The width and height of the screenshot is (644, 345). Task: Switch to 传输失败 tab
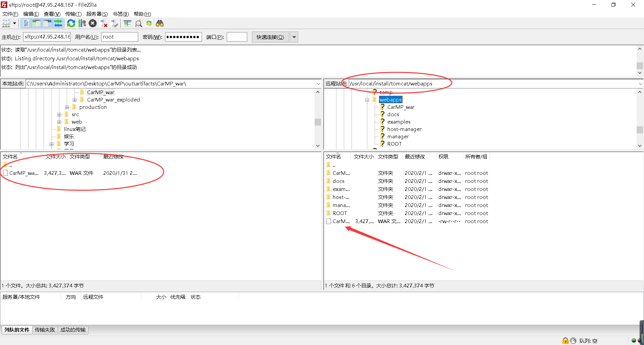[x=45, y=330]
